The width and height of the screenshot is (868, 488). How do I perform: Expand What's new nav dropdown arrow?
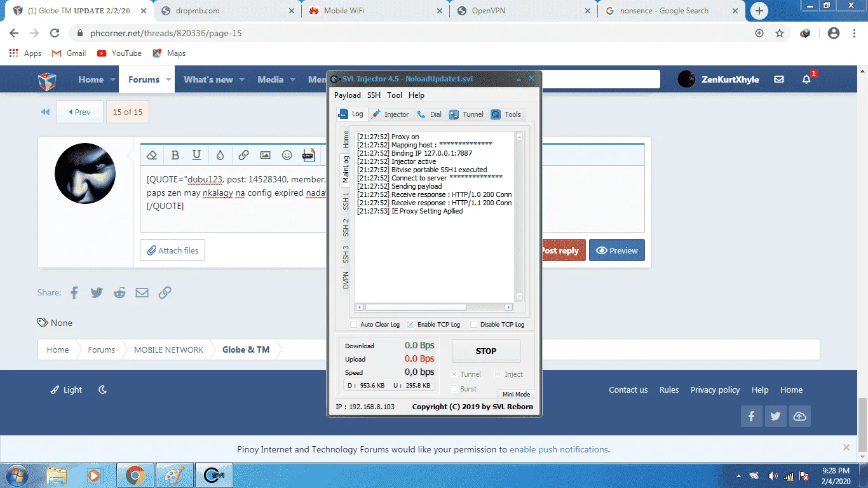tap(242, 80)
